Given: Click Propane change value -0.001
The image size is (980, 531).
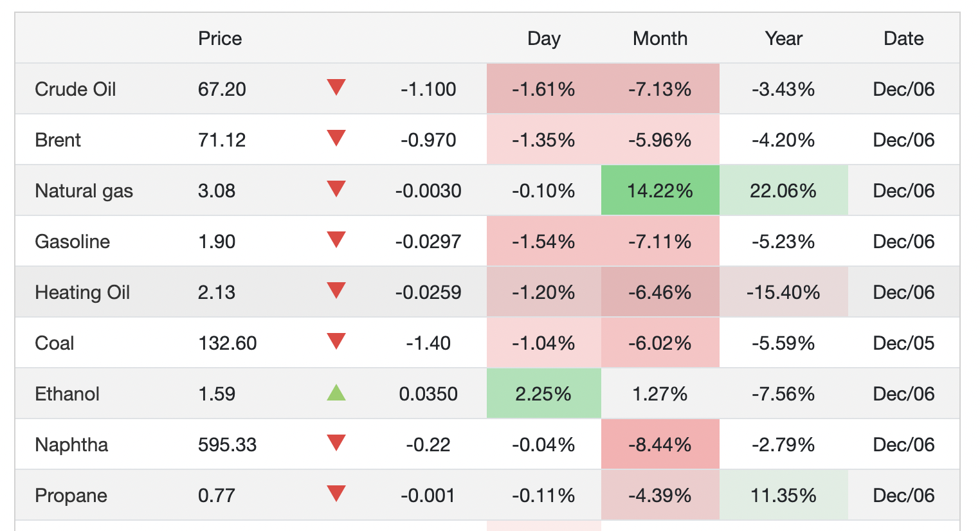Looking at the screenshot, I should pyautogui.click(x=428, y=496).
